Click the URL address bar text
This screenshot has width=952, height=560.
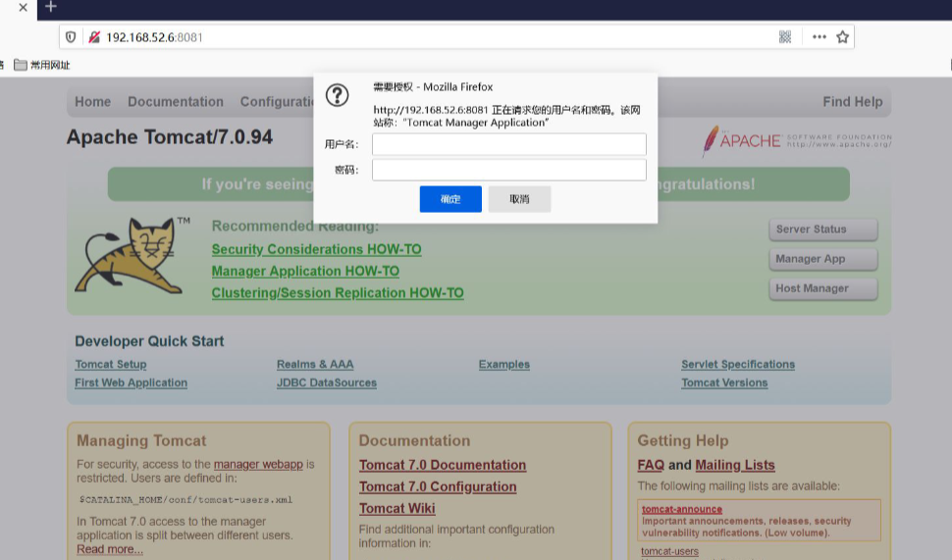pos(154,37)
